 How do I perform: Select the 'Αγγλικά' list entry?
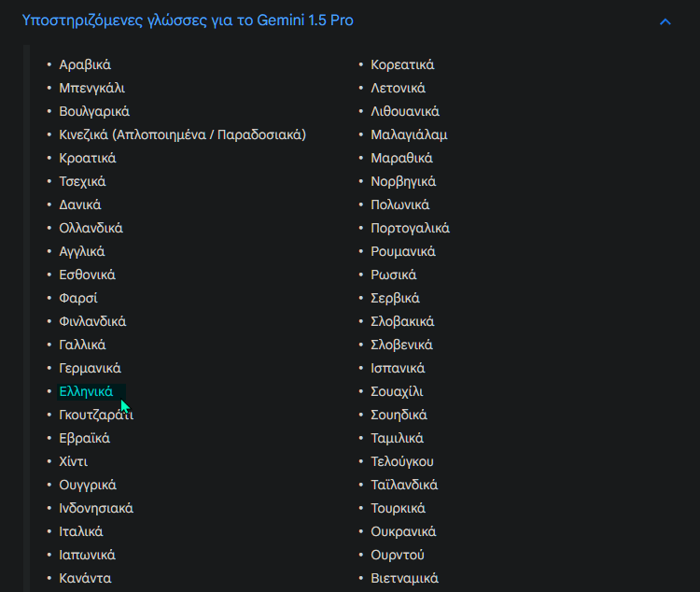(x=82, y=251)
